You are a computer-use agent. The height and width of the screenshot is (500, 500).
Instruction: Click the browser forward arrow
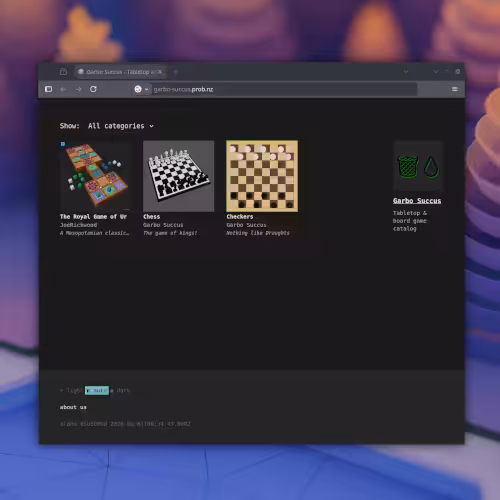pyautogui.click(x=79, y=89)
